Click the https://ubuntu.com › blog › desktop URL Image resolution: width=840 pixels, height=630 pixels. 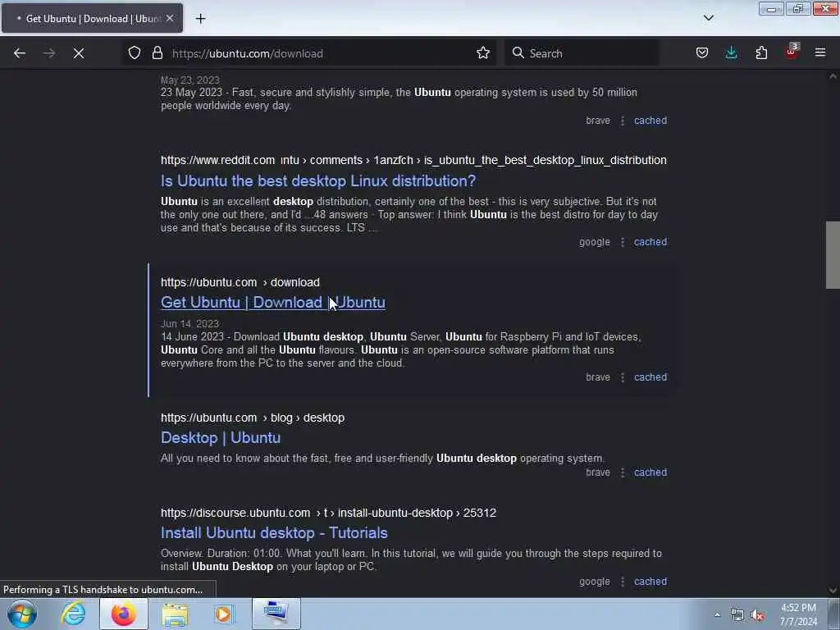coord(253,418)
